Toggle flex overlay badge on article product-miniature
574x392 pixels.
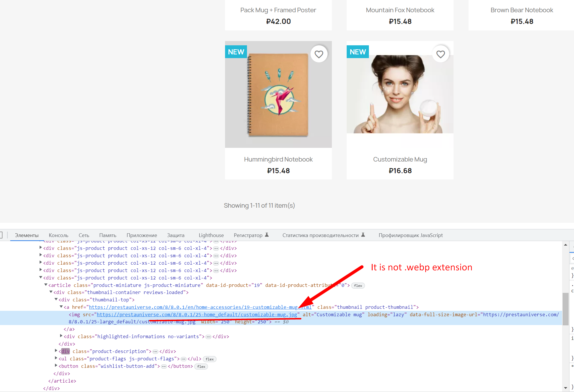pyautogui.click(x=358, y=285)
